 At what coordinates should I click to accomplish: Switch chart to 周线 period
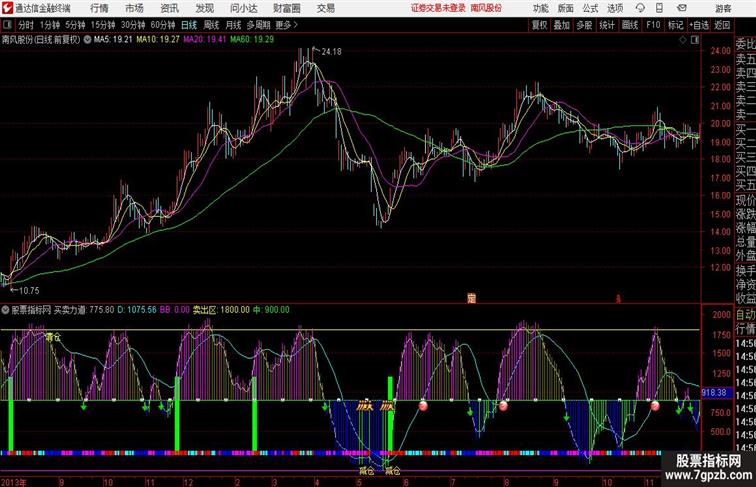[211, 25]
